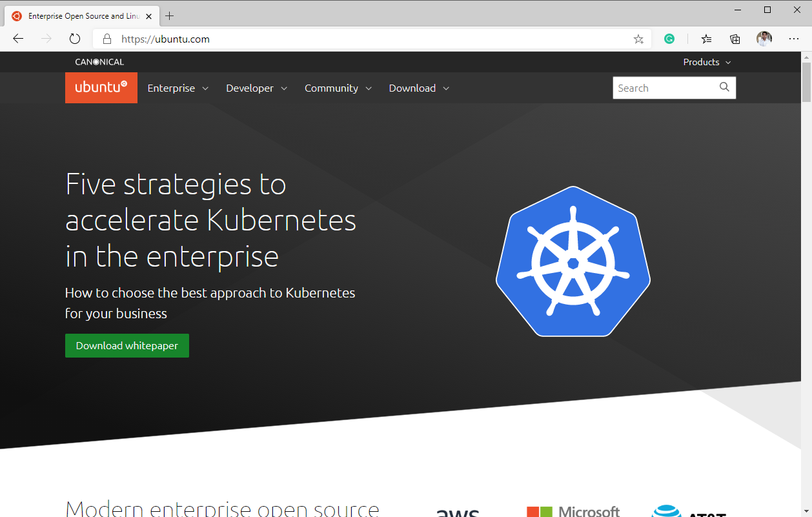Open the Favorites list icon
Image resolution: width=812 pixels, height=517 pixels.
pyautogui.click(x=707, y=39)
